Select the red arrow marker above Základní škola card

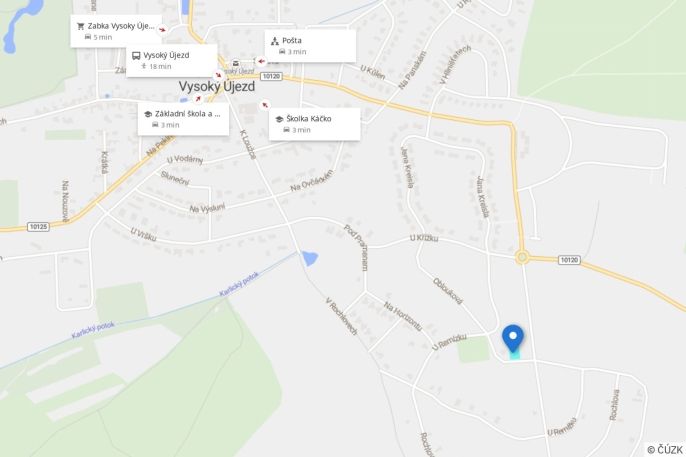pyautogui.click(x=198, y=99)
